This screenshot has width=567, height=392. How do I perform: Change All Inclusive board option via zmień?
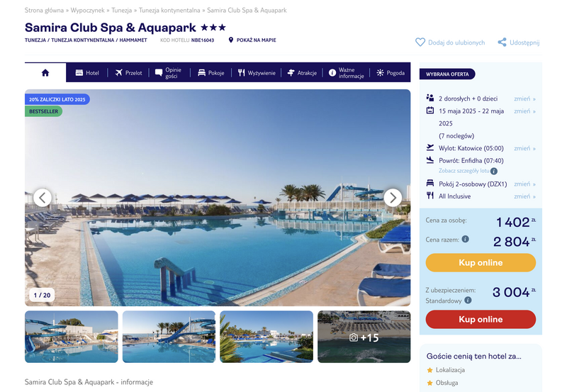click(x=524, y=196)
